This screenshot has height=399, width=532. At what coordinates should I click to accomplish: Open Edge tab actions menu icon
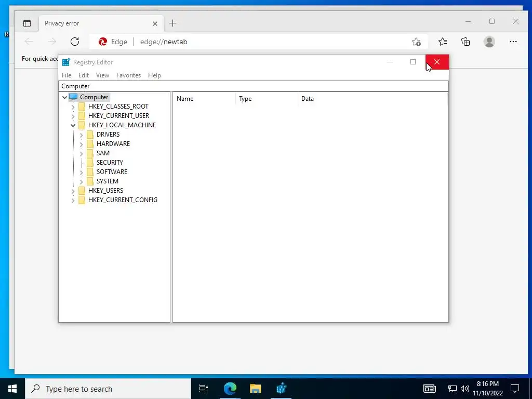coord(27,23)
